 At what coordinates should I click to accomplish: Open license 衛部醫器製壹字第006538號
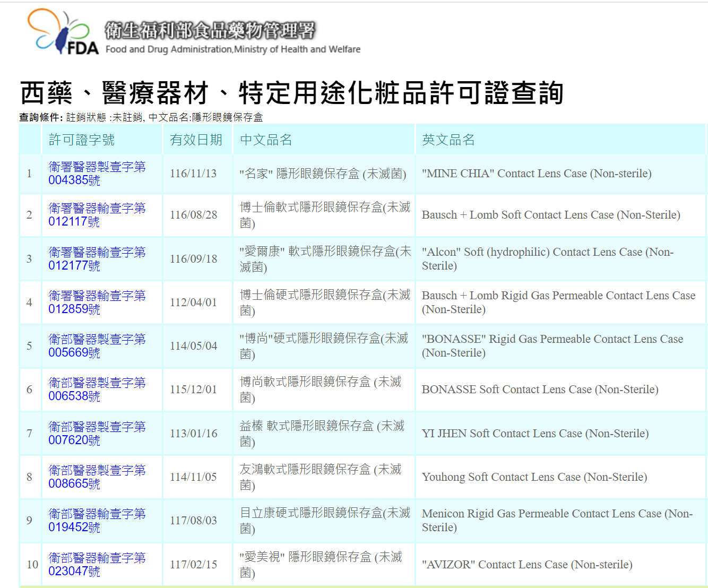[97, 390]
